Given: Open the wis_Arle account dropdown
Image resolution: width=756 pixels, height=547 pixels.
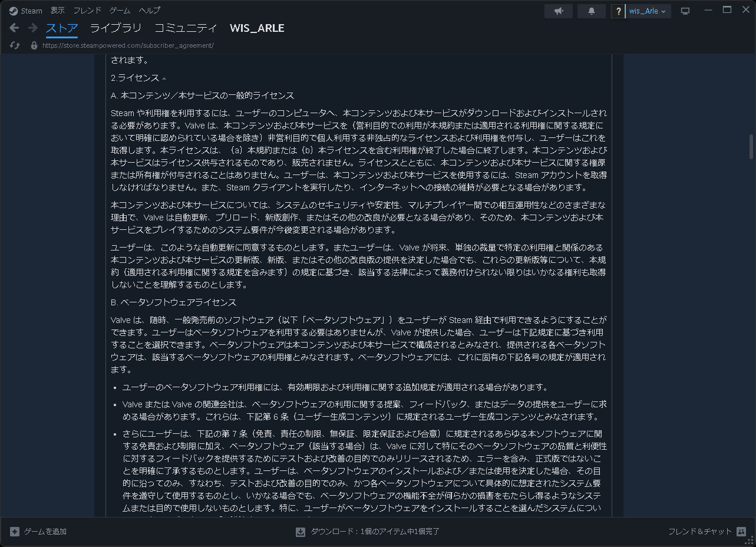Looking at the screenshot, I should click(641, 10).
